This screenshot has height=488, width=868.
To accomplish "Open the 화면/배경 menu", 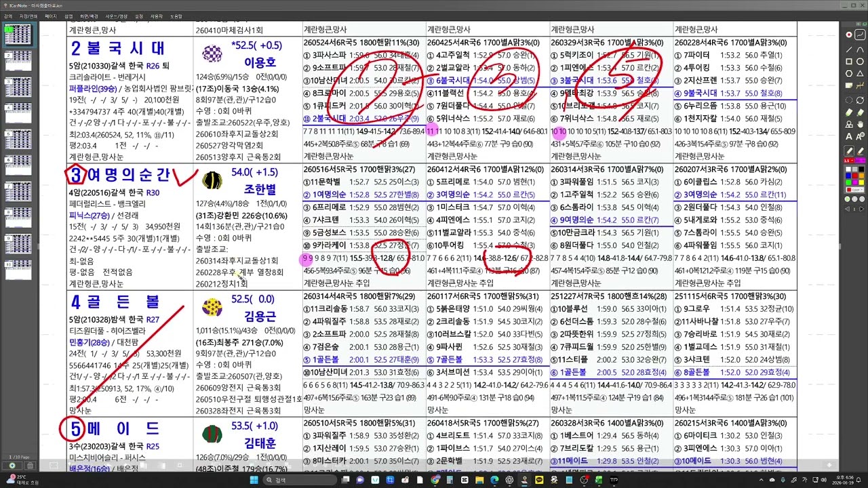I will 89,15.
